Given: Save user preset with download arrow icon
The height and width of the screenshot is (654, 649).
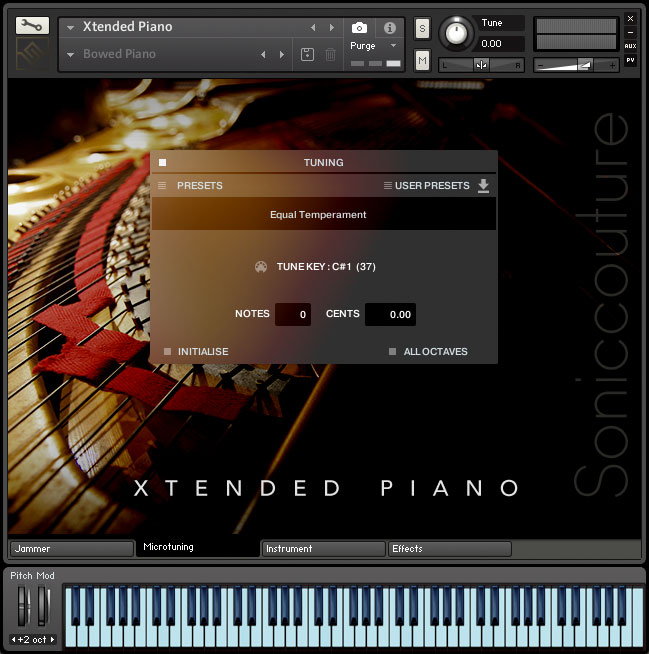Looking at the screenshot, I should [x=483, y=186].
